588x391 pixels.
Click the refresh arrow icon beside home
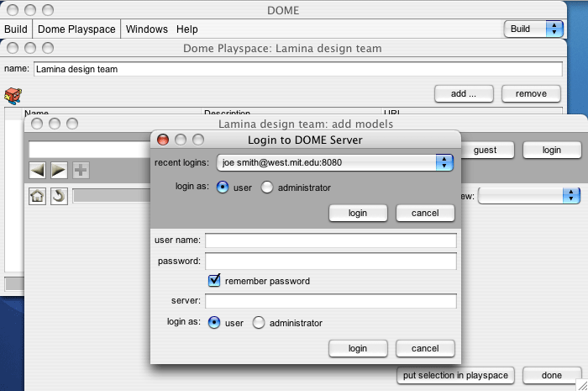pyautogui.click(x=59, y=196)
